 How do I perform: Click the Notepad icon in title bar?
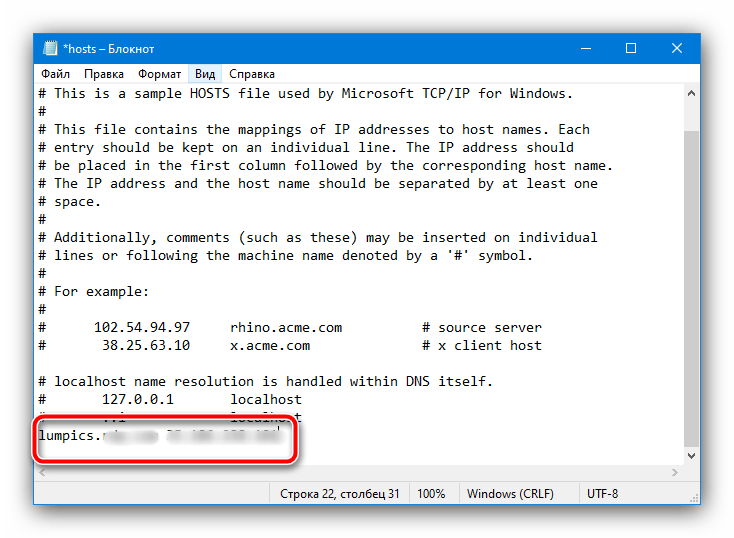click(x=50, y=48)
